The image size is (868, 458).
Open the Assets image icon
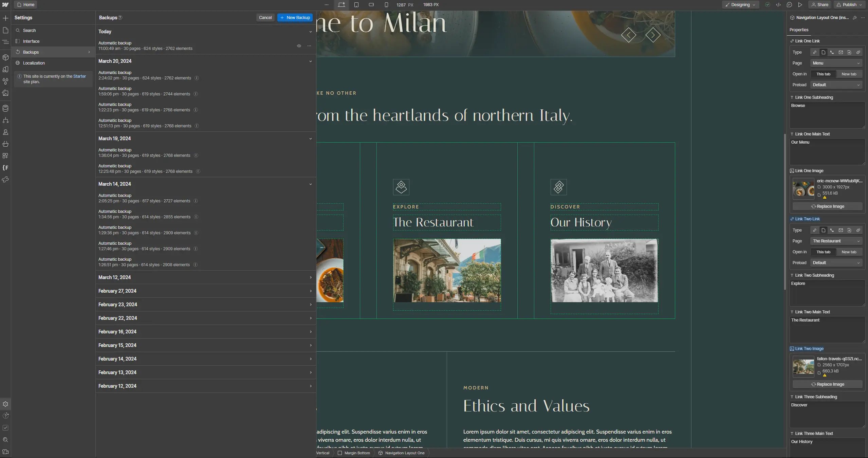coord(5,93)
